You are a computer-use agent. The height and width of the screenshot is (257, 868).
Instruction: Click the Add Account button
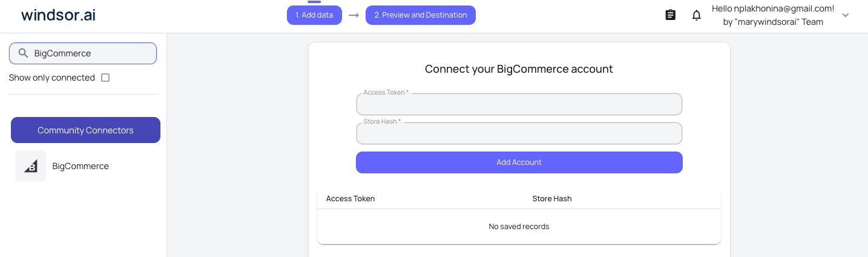point(519,162)
